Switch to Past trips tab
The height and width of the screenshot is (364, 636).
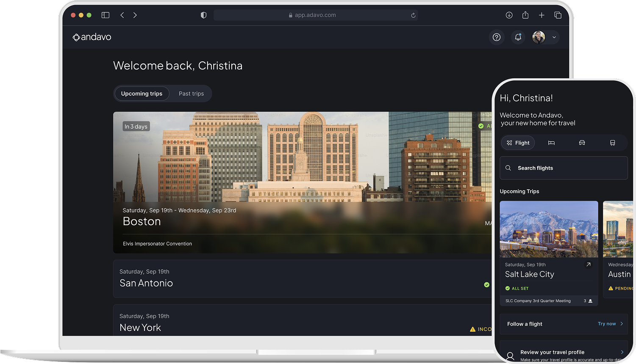pyautogui.click(x=191, y=94)
